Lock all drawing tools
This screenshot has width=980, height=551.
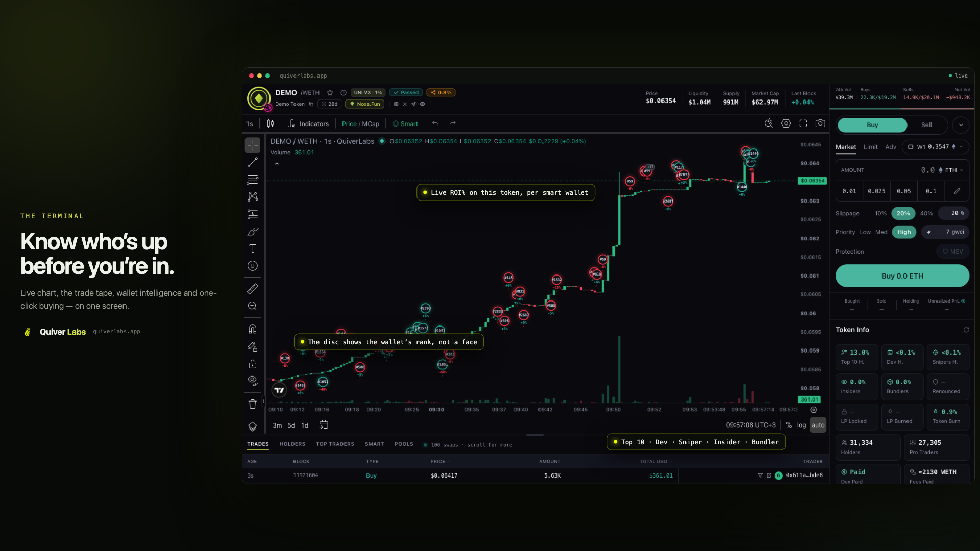[x=253, y=364]
